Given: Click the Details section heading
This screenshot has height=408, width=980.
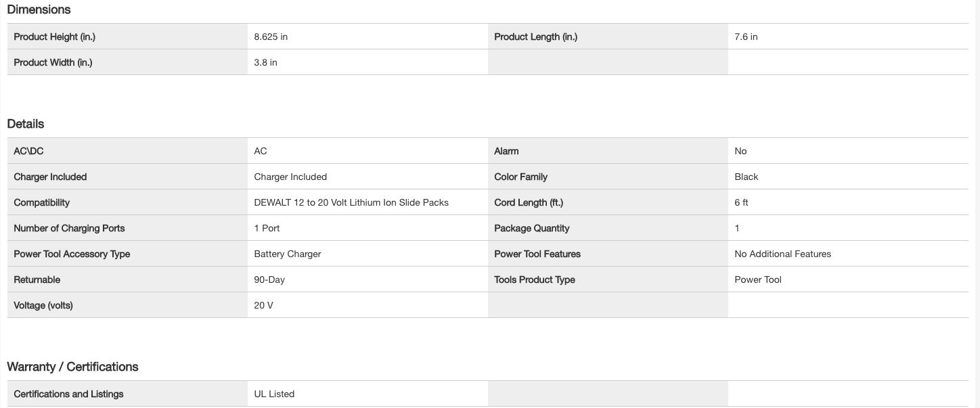Looking at the screenshot, I should [x=26, y=124].
